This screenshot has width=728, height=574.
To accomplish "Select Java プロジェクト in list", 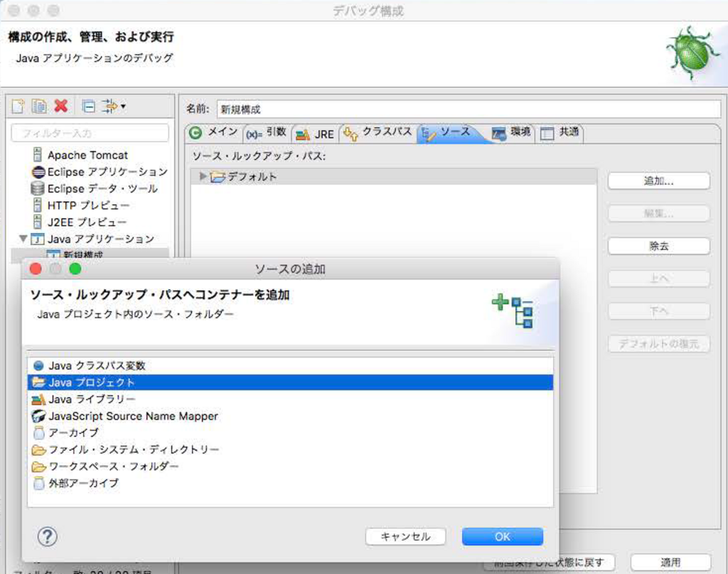I will point(290,382).
